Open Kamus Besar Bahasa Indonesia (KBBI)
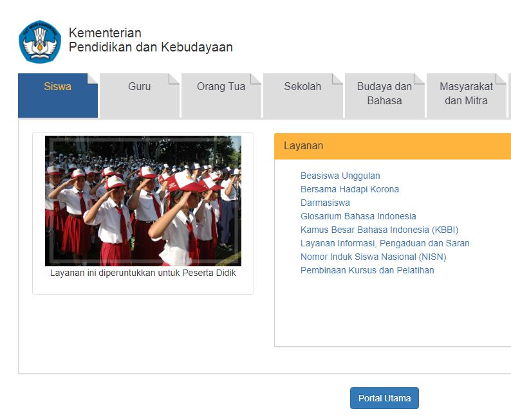The width and height of the screenshot is (511, 420). coord(379,230)
